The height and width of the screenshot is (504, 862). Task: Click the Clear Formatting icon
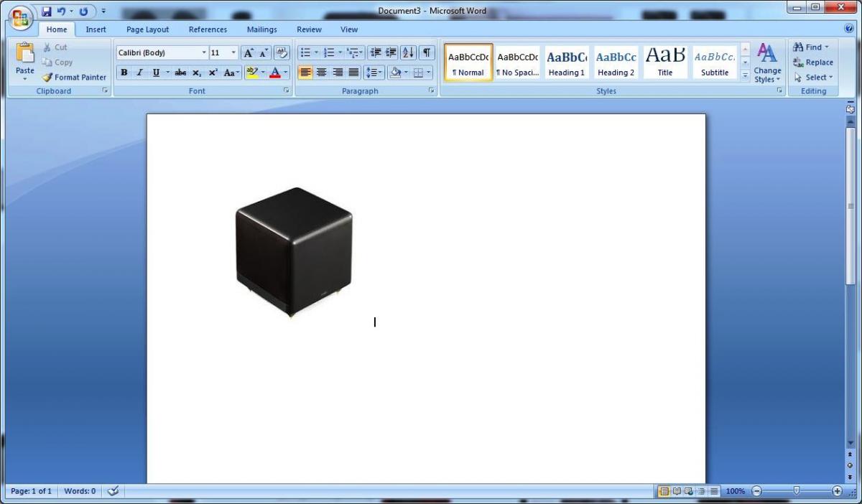pyautogui.click(x=282, y=52)
